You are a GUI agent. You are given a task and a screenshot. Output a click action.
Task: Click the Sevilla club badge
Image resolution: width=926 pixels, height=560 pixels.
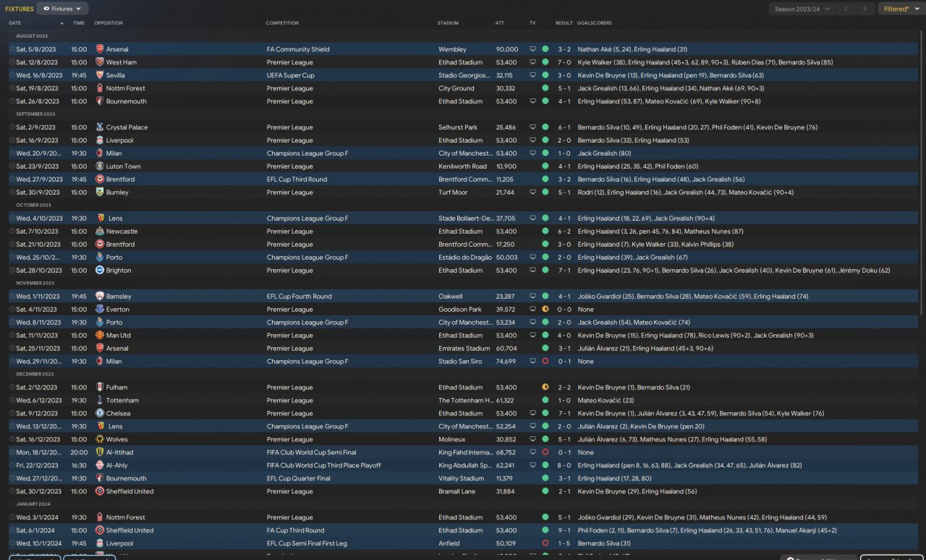(x=100, y=75)
